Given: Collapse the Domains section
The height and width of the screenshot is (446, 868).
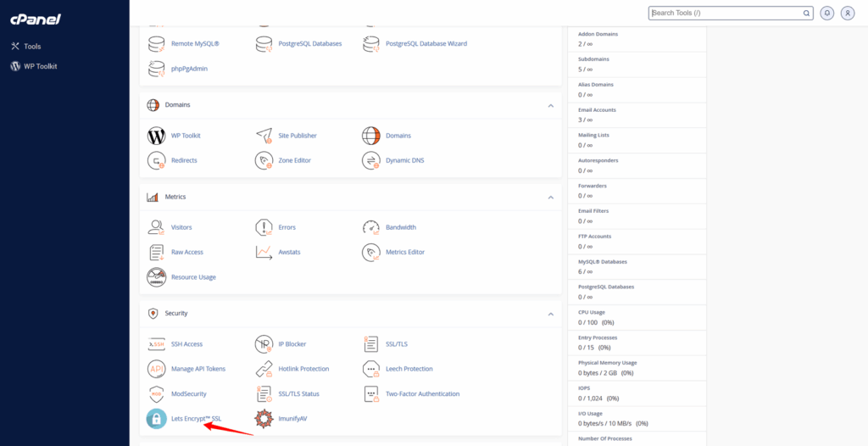Looking at the screenshot, I should pyautogui.click(x=550, y=106).
